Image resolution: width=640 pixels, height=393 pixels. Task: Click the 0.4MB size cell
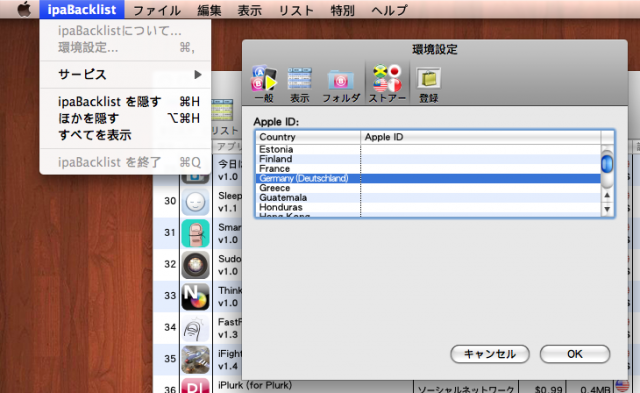pyautogui.click(x=595, y=389)
